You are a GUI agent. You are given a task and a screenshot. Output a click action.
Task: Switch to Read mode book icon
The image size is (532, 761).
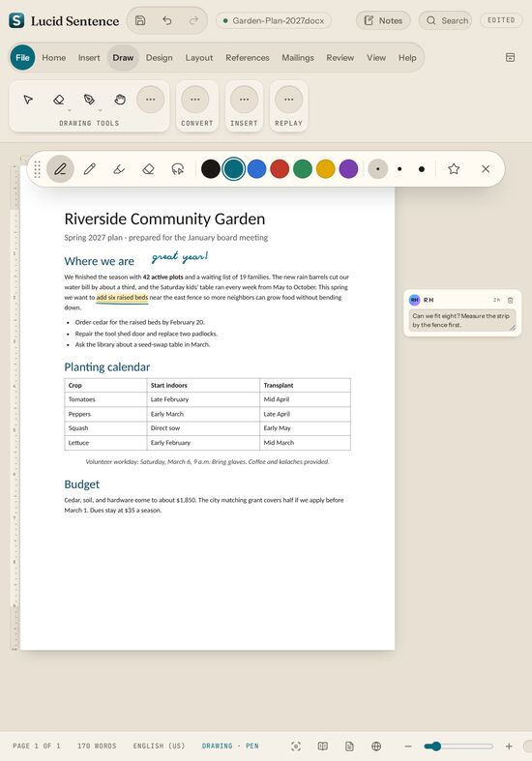pyautogui.click(x=323, y=746)
